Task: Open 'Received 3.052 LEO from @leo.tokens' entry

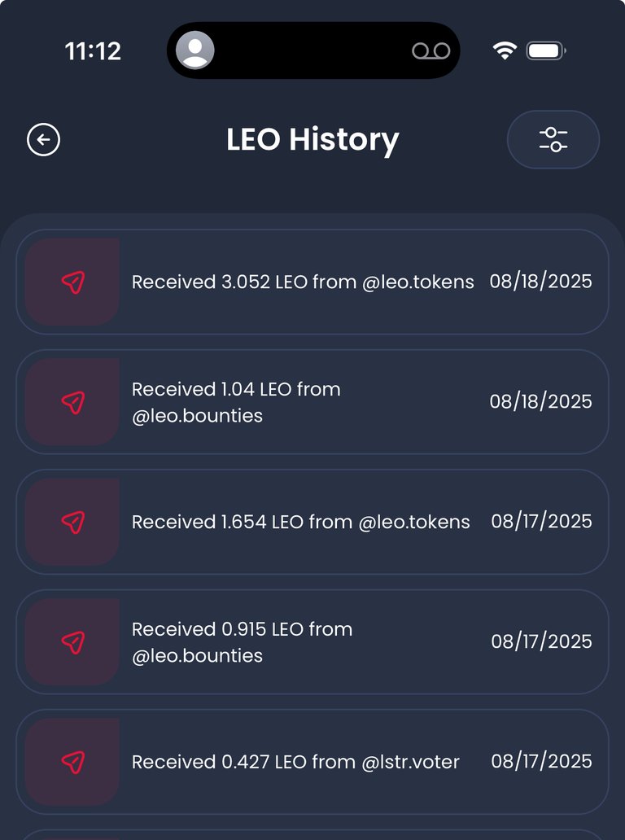Action: point(312,282)
